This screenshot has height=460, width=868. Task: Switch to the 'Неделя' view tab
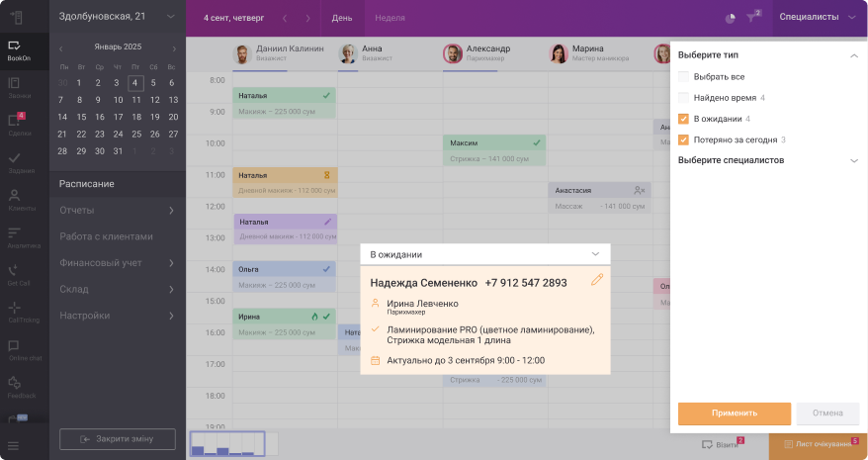pos(390,18)
